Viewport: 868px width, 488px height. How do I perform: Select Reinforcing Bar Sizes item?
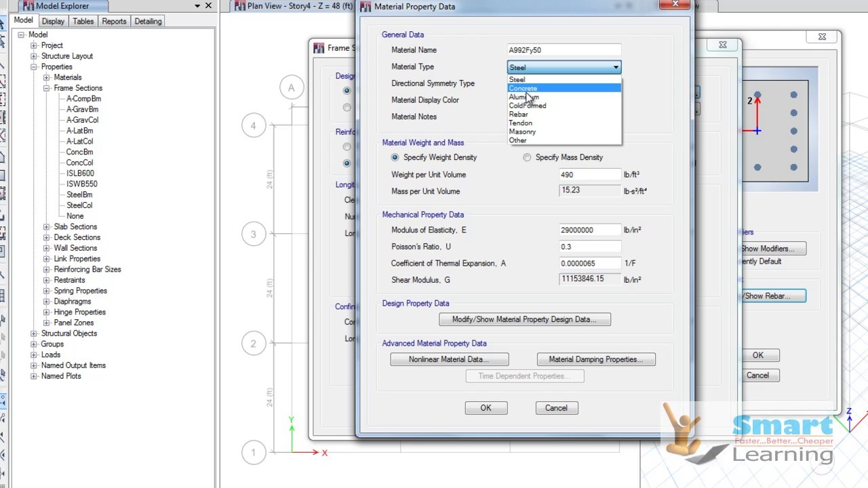coord(87,269)
